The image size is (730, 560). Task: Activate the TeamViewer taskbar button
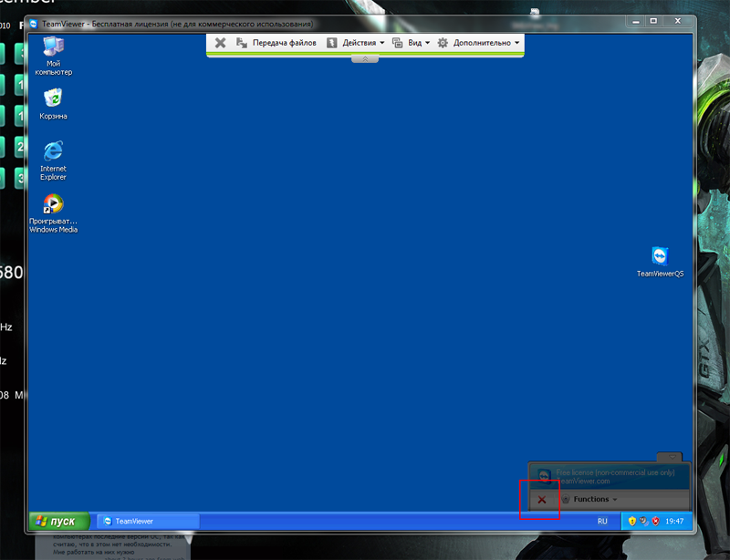[148, 522]
